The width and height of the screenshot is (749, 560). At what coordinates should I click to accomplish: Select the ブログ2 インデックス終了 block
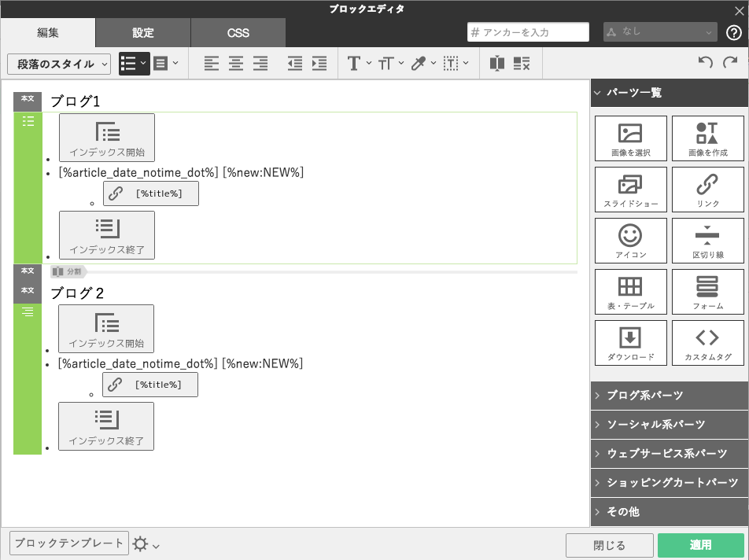point(106,426)
